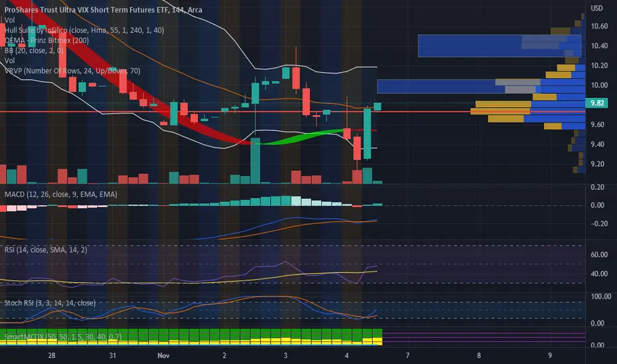Click the 10.60 price axis label
The height and width of the screenshot is (364, 617).
coord(599,26)
